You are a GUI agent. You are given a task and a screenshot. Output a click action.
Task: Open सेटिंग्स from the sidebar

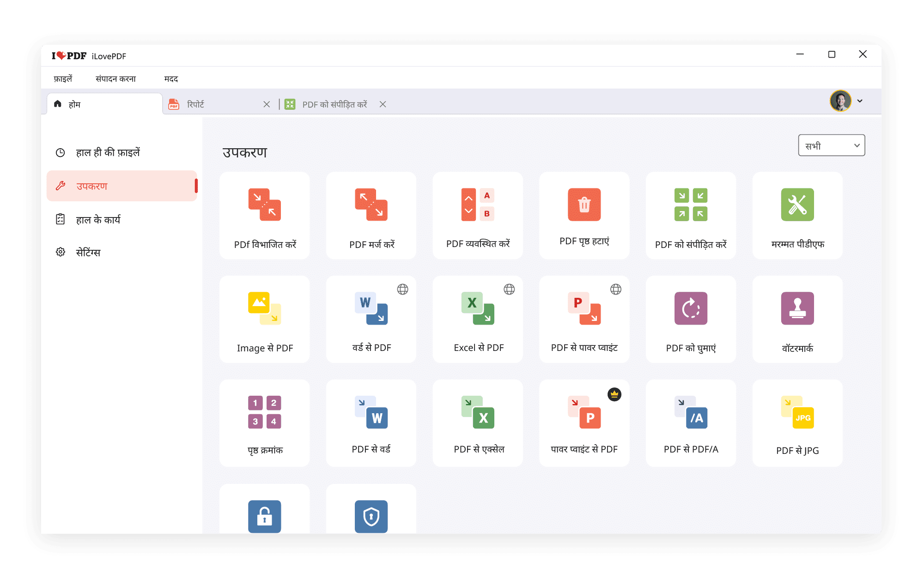(88, 252)
